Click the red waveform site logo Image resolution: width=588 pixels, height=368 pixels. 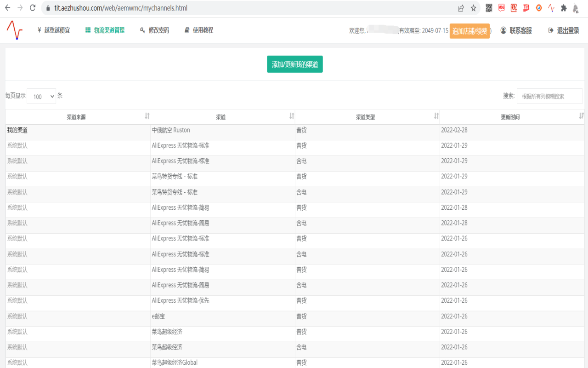tap(15, 30)
